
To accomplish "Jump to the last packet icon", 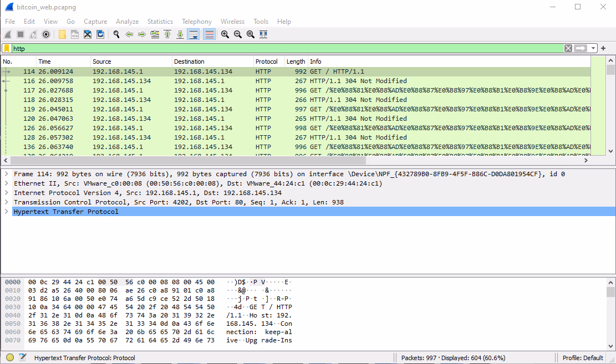I will point(180,34).
